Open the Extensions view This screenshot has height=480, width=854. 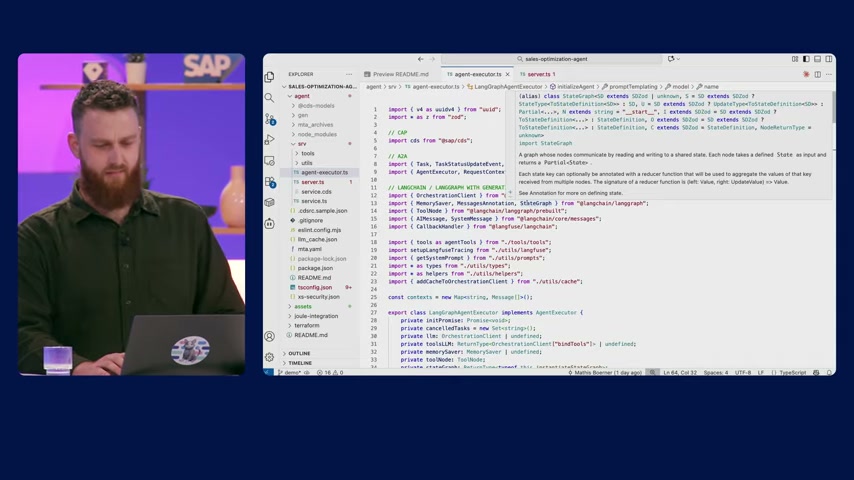(270, 182)
